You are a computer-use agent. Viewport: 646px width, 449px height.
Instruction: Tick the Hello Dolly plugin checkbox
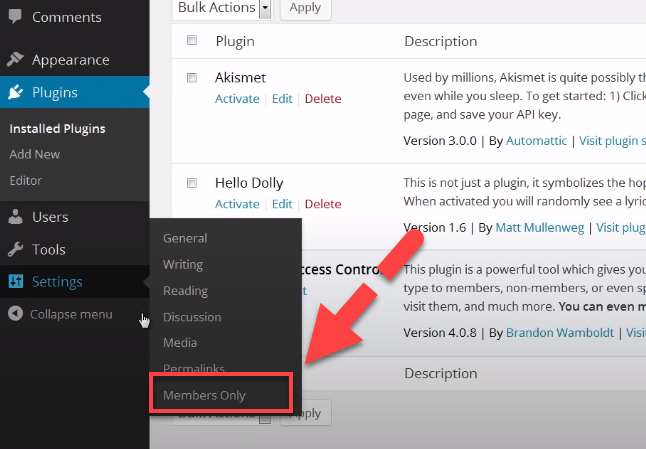[x=192, y=183]
